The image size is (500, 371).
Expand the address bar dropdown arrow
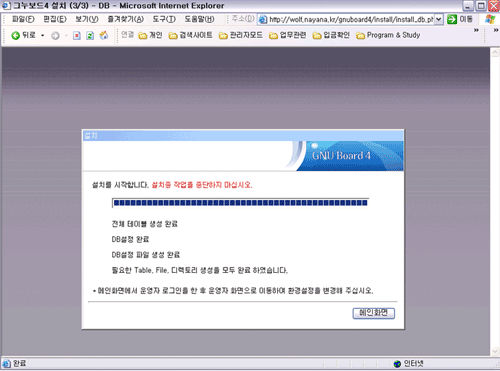439,19
